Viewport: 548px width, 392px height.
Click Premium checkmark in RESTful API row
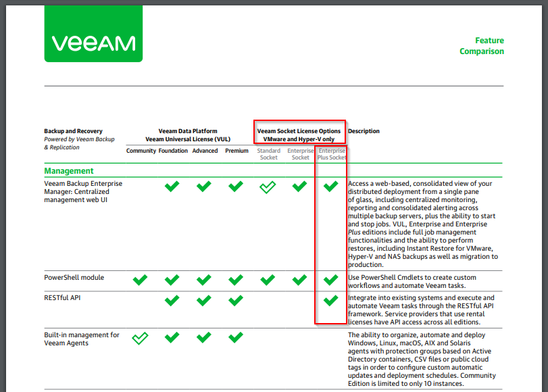(236, 300)
